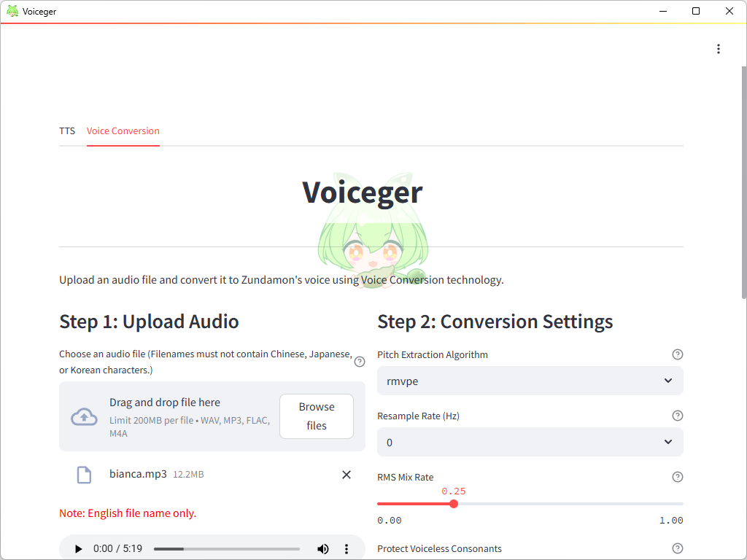Remove the uploaded bianca.mp3 file
The width and height of the screenshot is (747, 560).
pos(347,474)
